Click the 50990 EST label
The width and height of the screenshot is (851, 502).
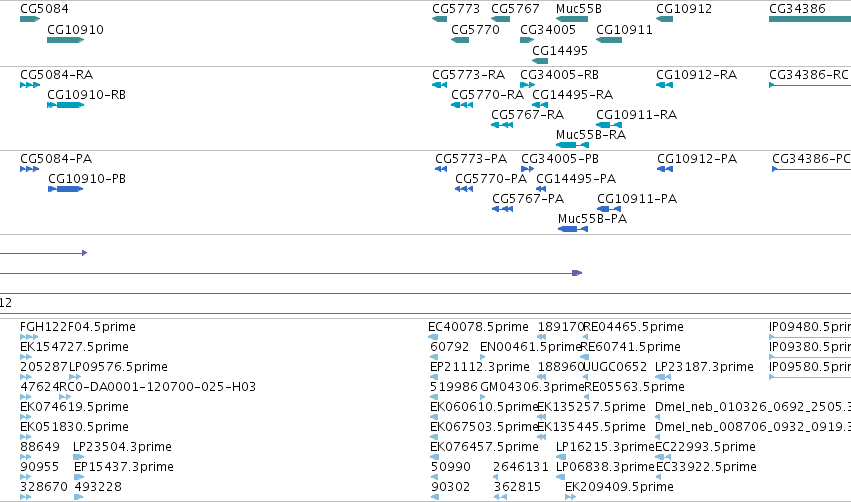click(450, 467)
